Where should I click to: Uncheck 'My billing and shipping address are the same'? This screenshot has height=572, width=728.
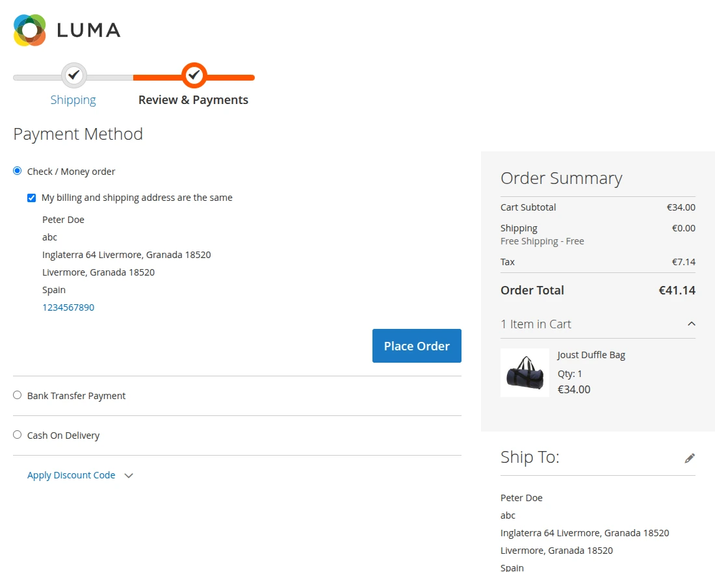point(31,197)
